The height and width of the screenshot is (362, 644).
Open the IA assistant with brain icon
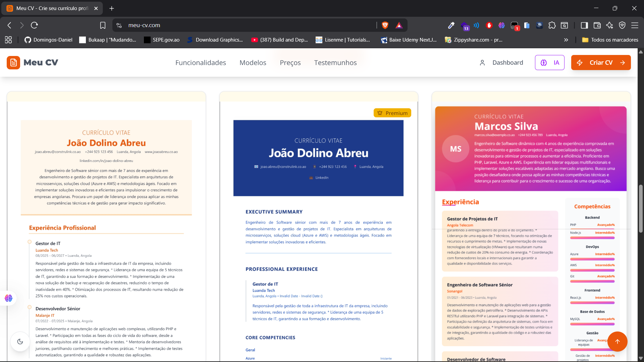[550, 62]
